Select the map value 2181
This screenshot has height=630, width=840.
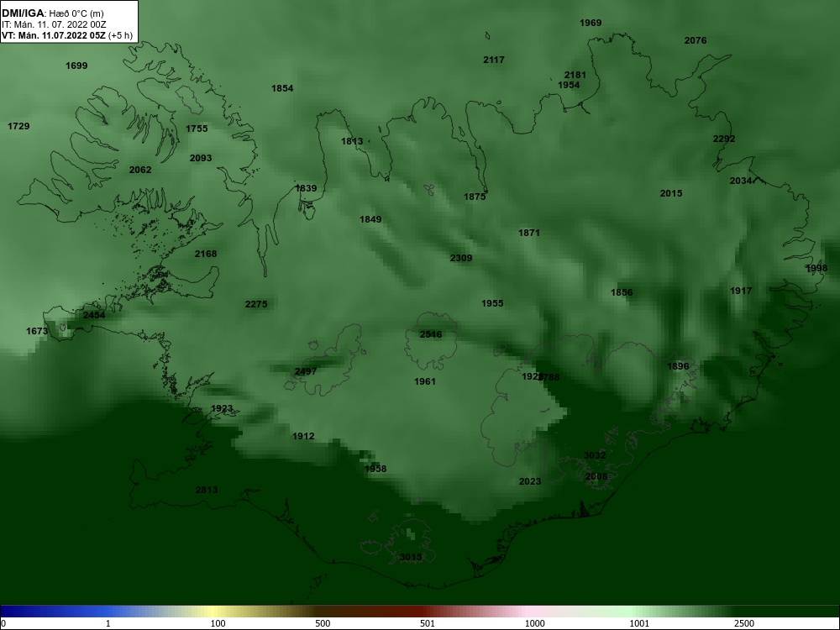(x=575, y=75)
